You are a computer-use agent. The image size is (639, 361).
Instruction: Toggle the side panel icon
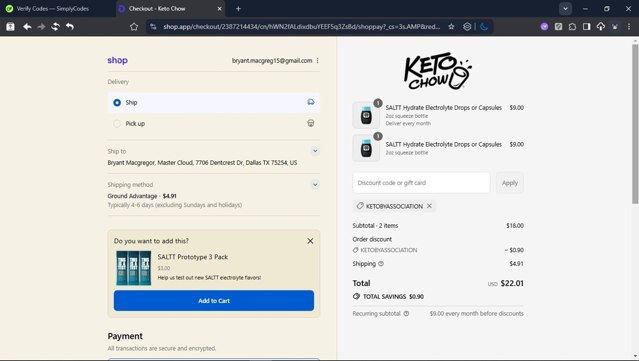click(x=586, y=27)
